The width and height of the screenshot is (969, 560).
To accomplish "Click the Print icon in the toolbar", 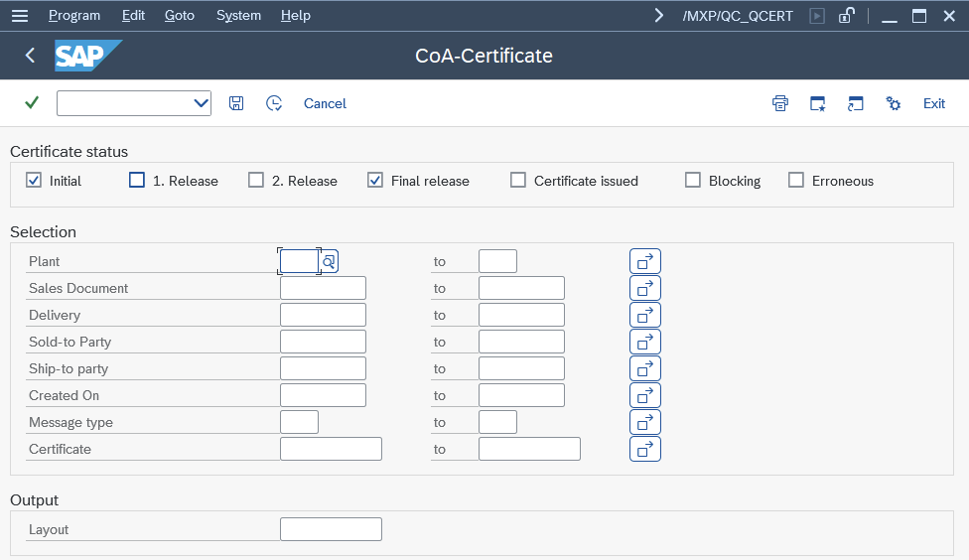I will click(x=780, y=103).
